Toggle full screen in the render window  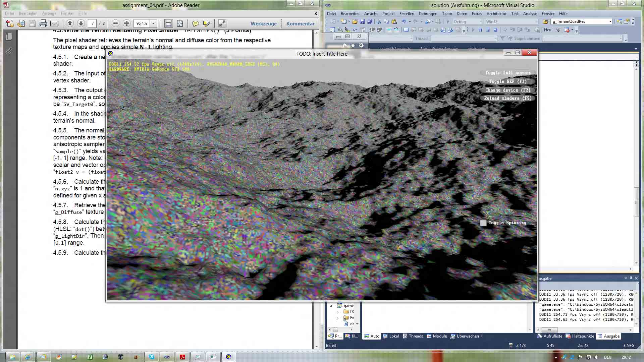tap(507, 73)
